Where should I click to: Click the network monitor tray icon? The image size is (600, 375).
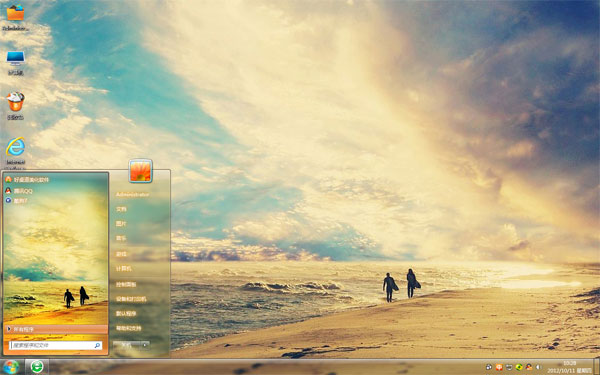click(509, 367)
